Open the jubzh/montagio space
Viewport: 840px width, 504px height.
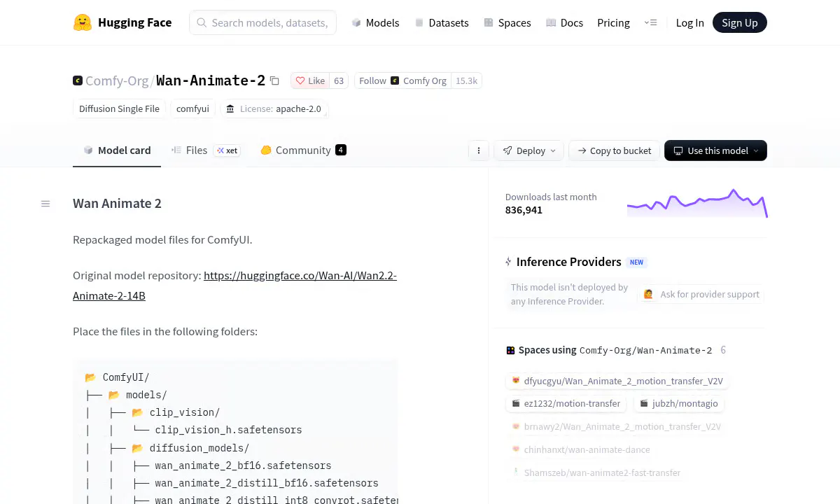[679, 403]
